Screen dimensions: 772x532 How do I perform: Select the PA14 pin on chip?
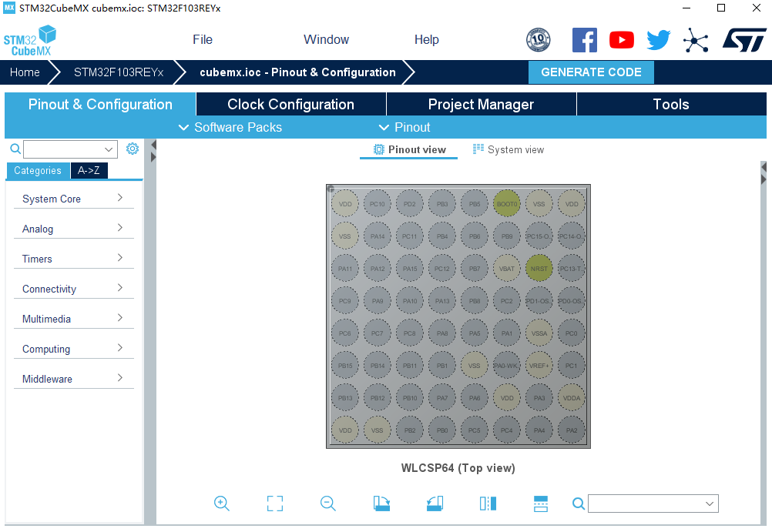pos(378,236)
